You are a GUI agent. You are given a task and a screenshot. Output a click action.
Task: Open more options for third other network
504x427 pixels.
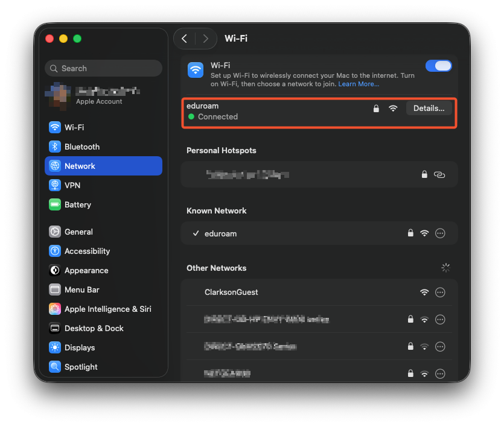click(x=440, y=347)
